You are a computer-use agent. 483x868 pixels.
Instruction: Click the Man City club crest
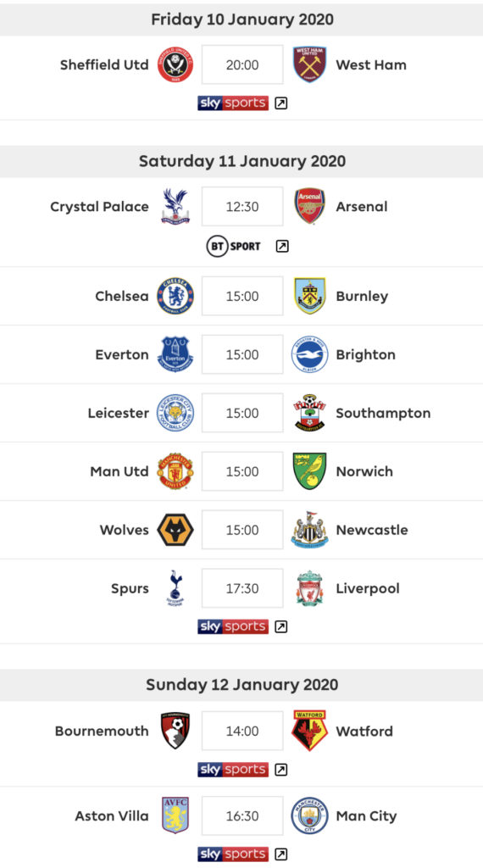click(x=309, y=815)
